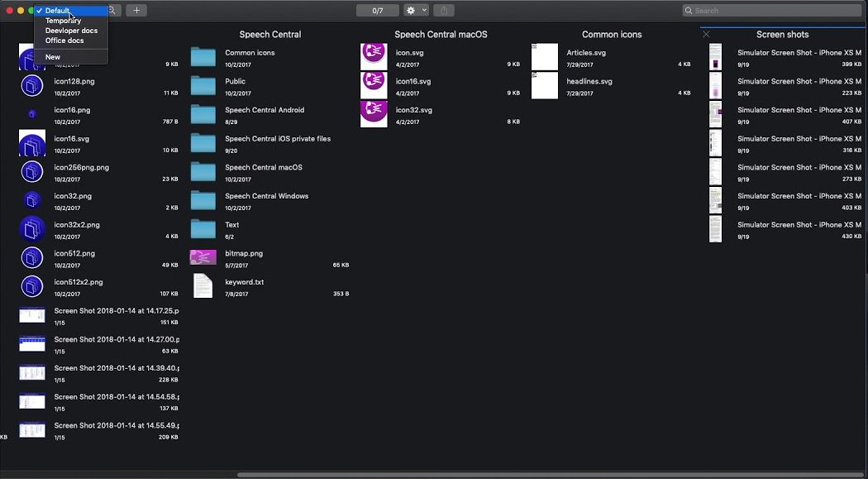868x479 pixels.
Task: Close the Screen shots column
Action: tap(706, 35)
